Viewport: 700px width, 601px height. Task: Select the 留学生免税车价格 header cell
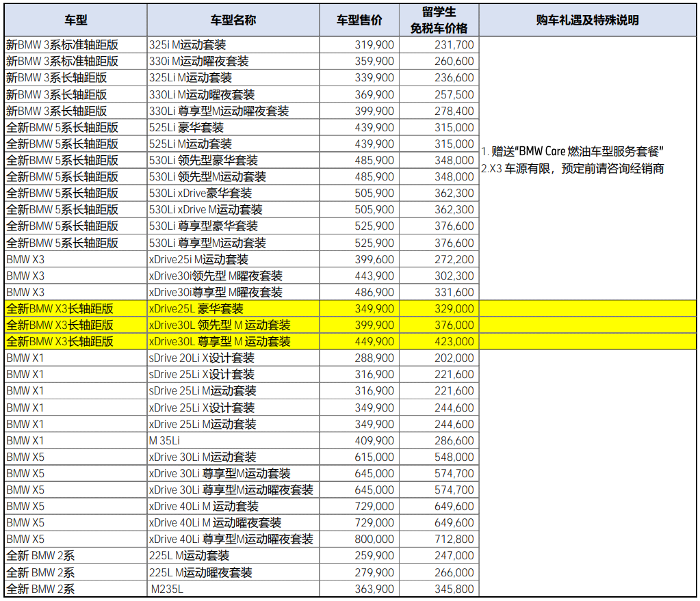point(439,20)
